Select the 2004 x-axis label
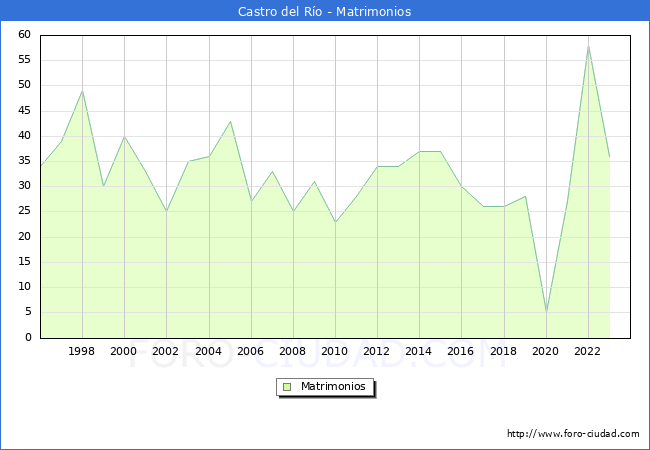Image resolution: width=650 pixels, height=450 pixels. (x=209, y=351)
